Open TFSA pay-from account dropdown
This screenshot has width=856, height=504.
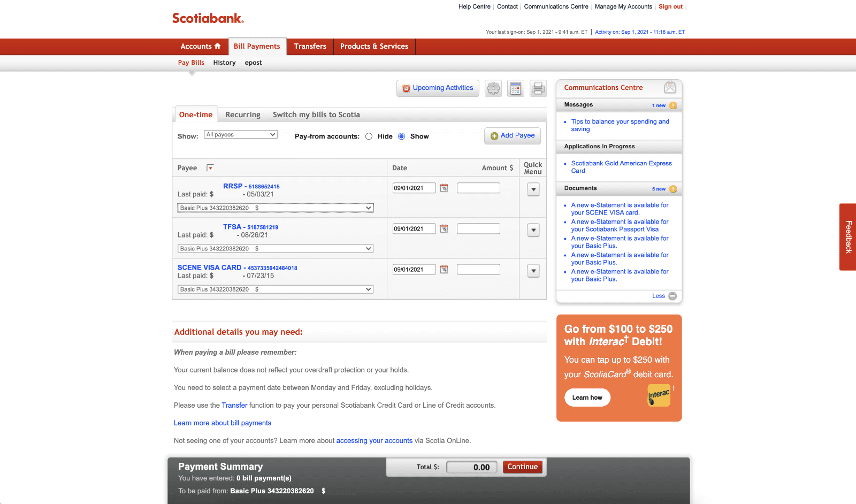[276, 249]
